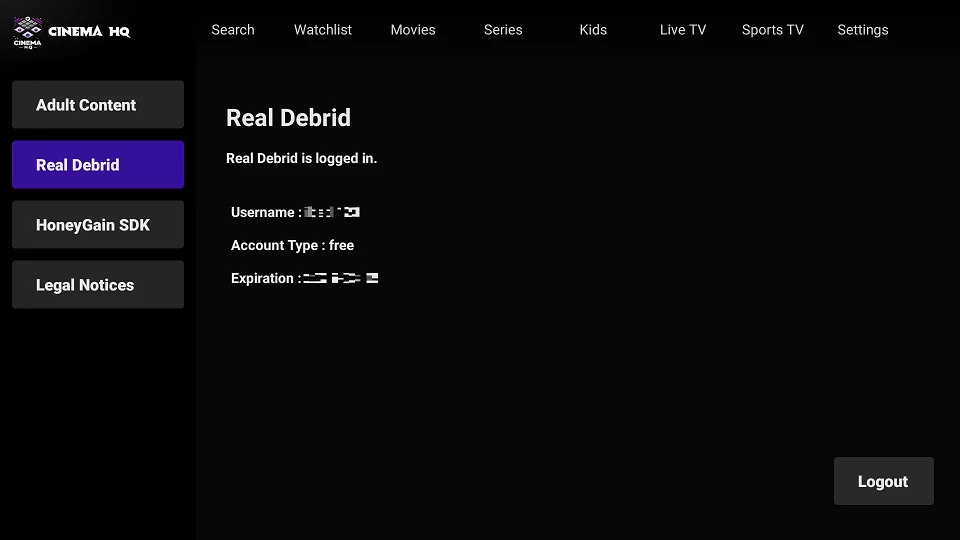This screenshot has width=960, height=540.
Task: Select the Kids tab
Action: pos(593,30)
